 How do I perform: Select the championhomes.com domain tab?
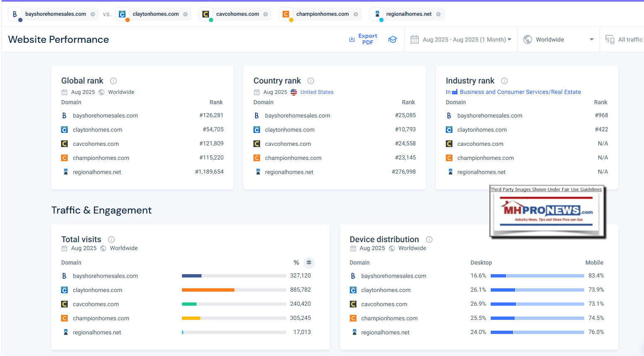(322, 14)
